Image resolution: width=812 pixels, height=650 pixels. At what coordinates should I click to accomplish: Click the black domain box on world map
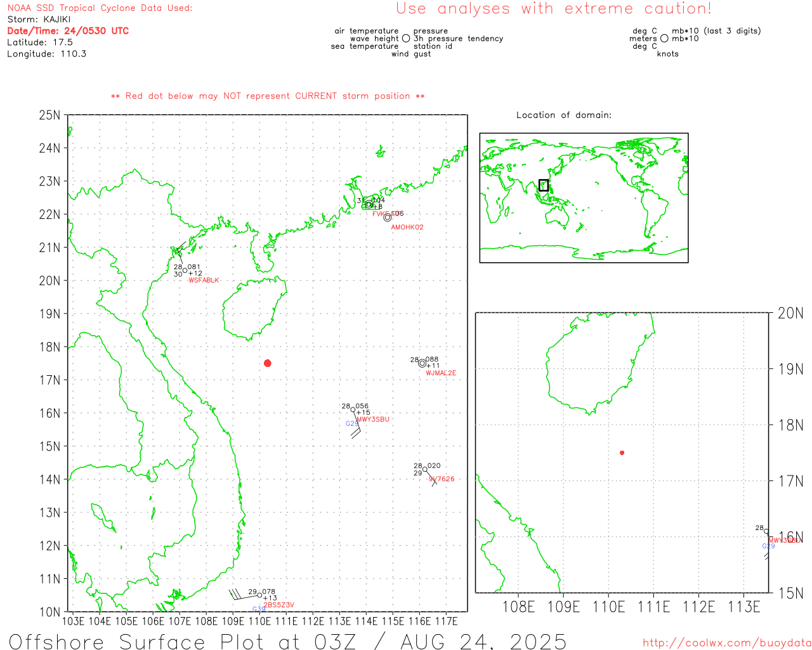tap(544, 185)
